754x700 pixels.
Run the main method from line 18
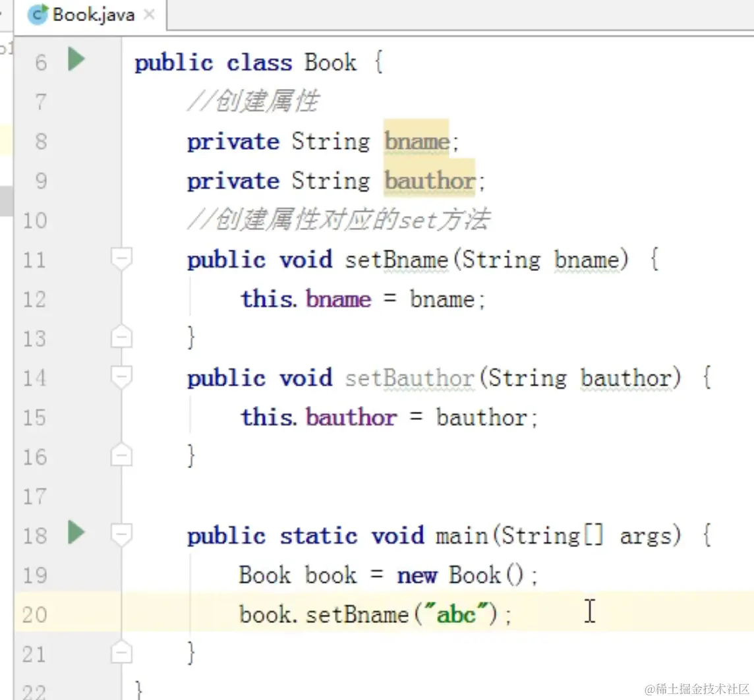[76, 533]
